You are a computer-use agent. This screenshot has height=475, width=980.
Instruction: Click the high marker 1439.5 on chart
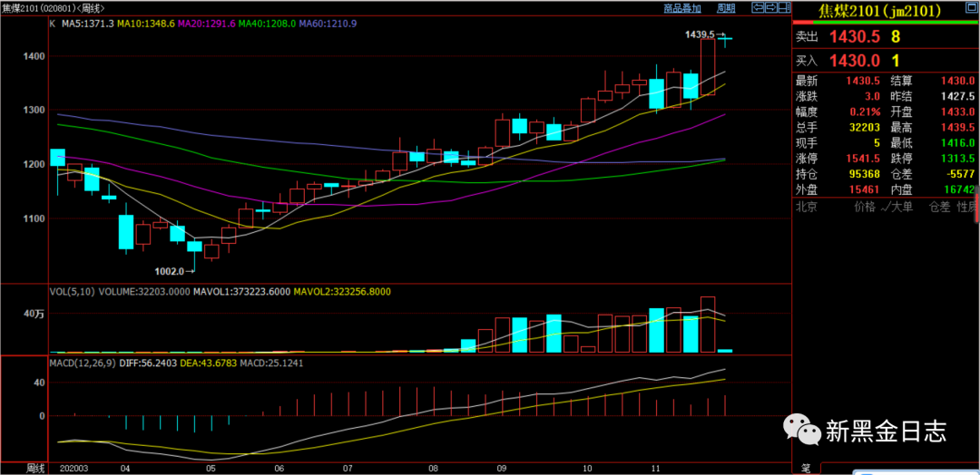(x=701, y=35)
